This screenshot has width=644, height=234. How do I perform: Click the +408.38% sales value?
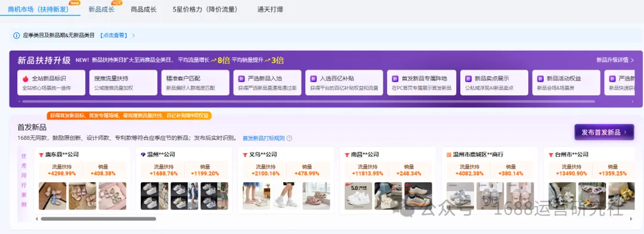pyautogui.click(x=104, y=173)
